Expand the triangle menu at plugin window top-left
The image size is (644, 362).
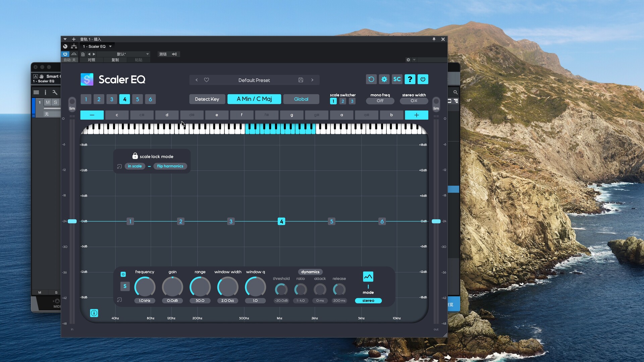[x=65, y=39]
